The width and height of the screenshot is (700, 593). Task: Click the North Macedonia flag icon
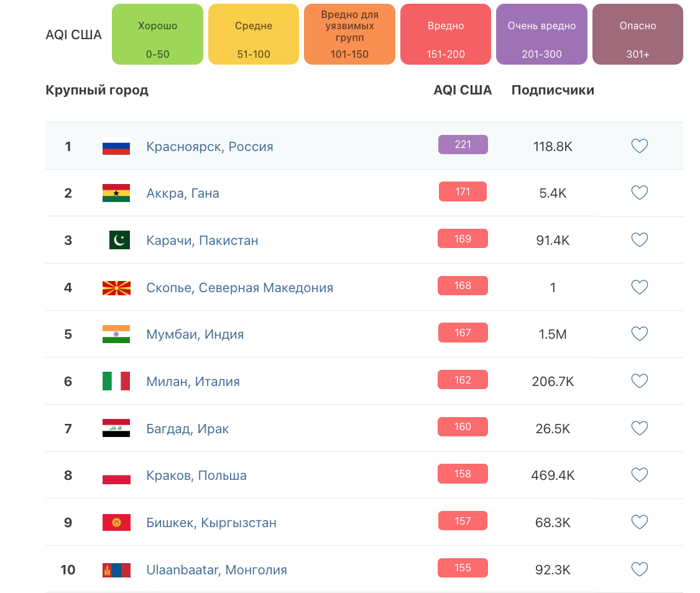point(116,287)
